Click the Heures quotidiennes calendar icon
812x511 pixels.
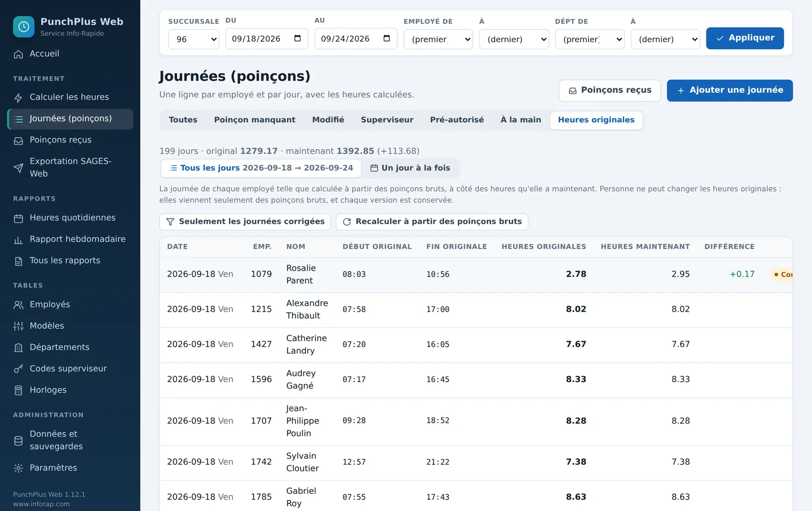(18, 218)
